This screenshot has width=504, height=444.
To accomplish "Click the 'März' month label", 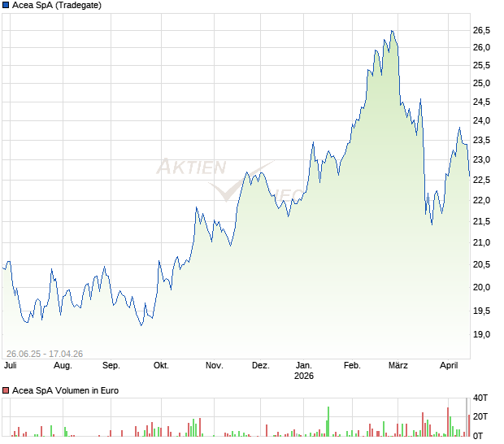I will 398,366.
